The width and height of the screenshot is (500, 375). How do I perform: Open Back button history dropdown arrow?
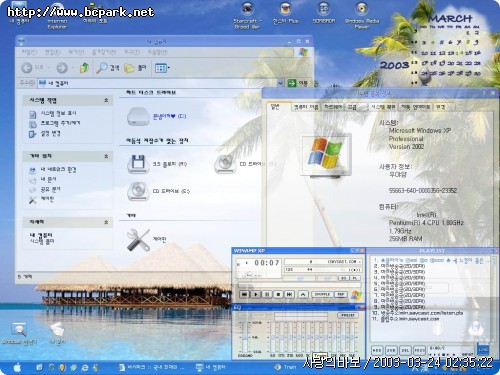coord(49,68)
